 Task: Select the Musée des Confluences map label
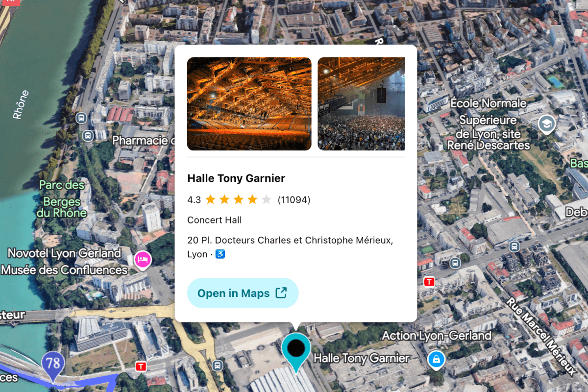[64, 270]
